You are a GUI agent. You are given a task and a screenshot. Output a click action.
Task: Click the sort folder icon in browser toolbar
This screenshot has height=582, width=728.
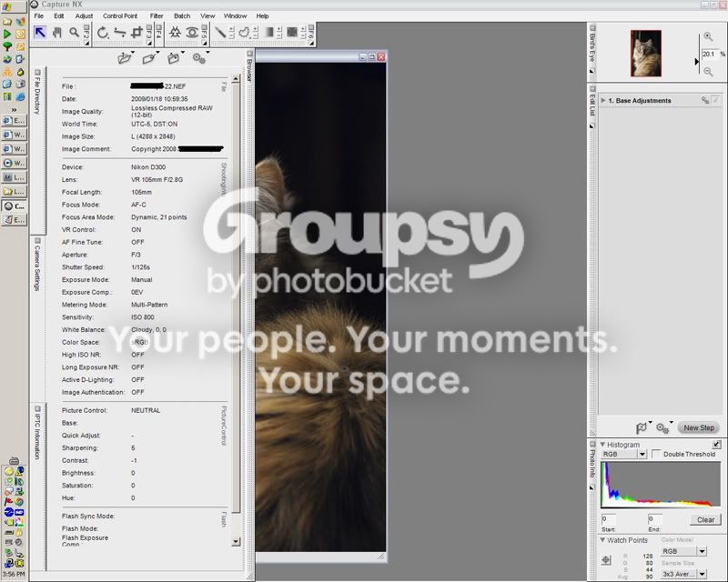tap(174, 58)
